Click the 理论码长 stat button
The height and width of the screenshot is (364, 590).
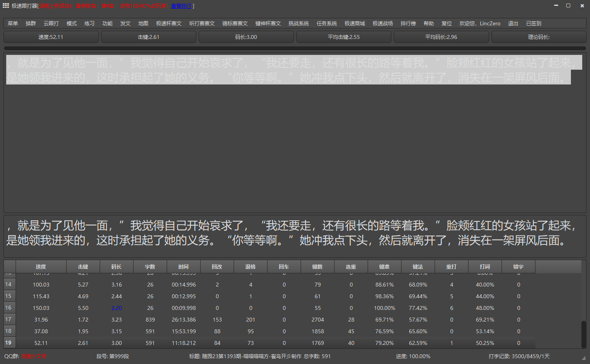(x=539, y=37)
